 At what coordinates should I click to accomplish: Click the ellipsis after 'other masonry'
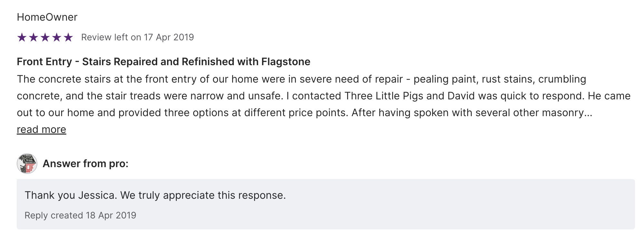588,113
